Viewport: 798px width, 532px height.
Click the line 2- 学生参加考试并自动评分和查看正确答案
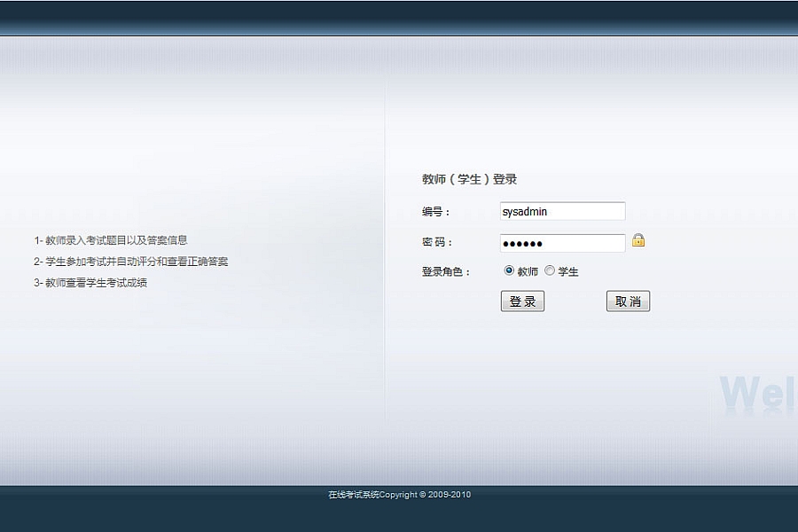(131, 262)
